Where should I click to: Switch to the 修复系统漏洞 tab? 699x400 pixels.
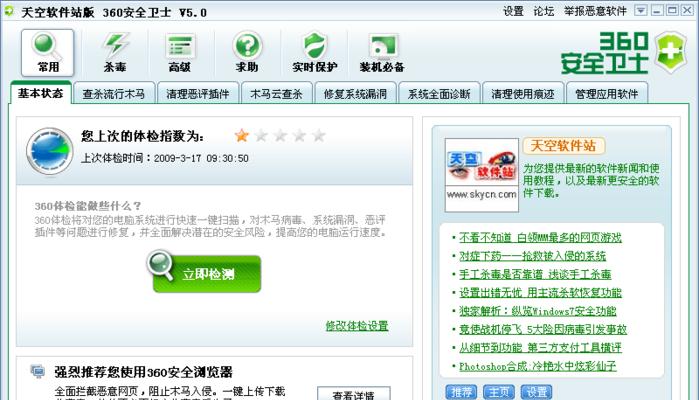[x=355, y=94]
